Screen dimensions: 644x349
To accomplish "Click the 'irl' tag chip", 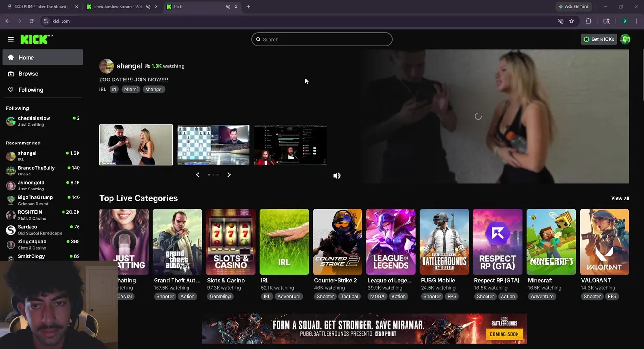I will point(114,89).
